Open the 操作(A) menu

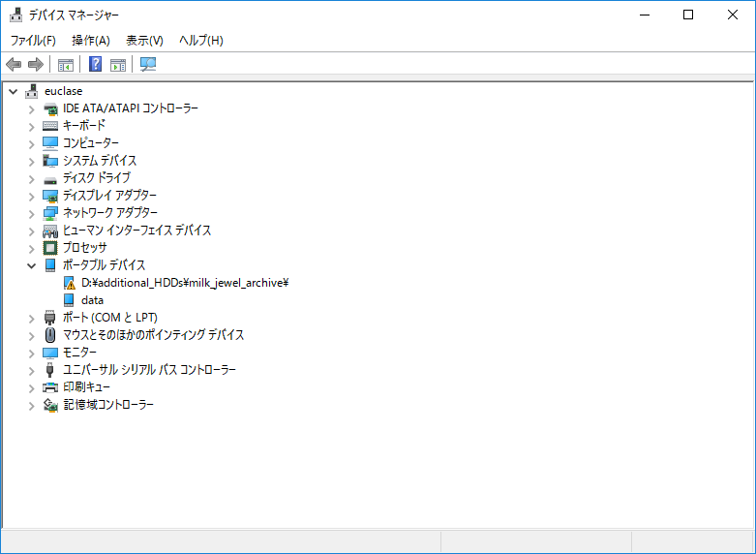(91, 41)
